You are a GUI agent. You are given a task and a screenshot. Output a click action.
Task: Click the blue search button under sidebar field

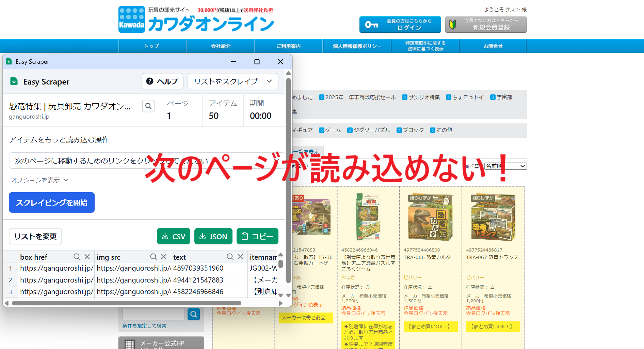point(193,314)
